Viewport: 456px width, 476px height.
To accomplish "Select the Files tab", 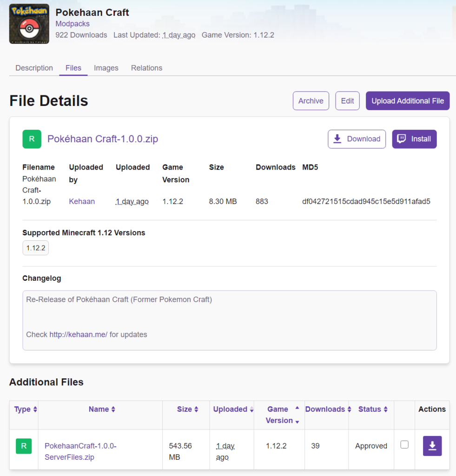I will (x=73, y=68).
